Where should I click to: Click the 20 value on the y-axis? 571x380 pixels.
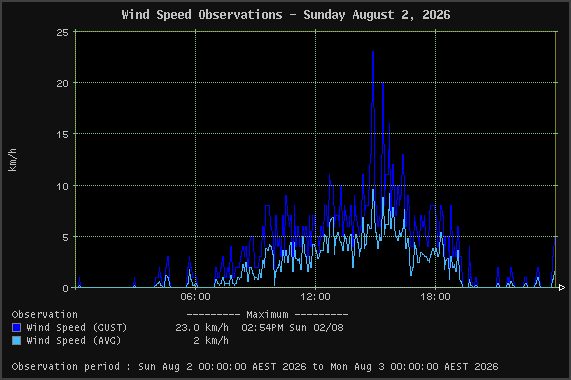tap(62, 84)
